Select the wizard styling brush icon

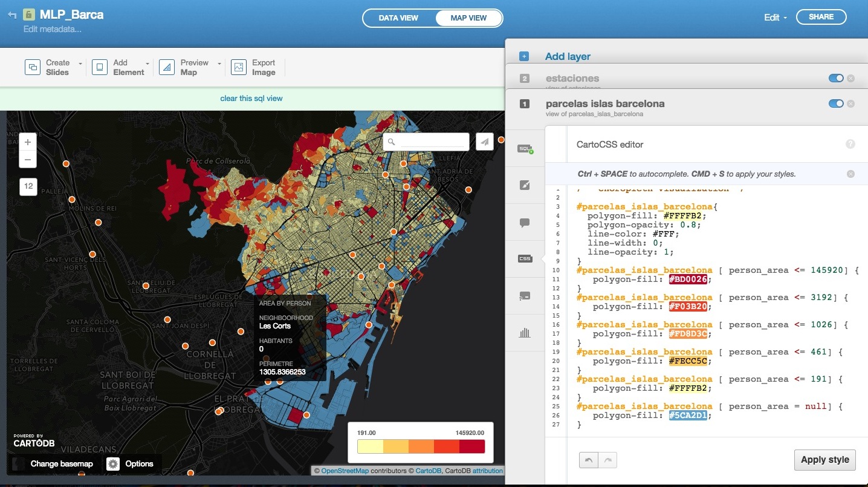[x=525, y=185]
